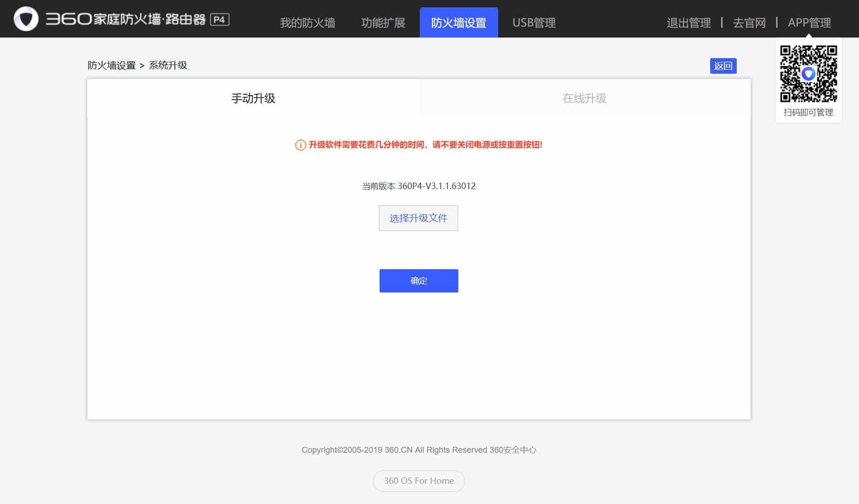Click the P4 model badge beside the logo

[x=220, y=20]
